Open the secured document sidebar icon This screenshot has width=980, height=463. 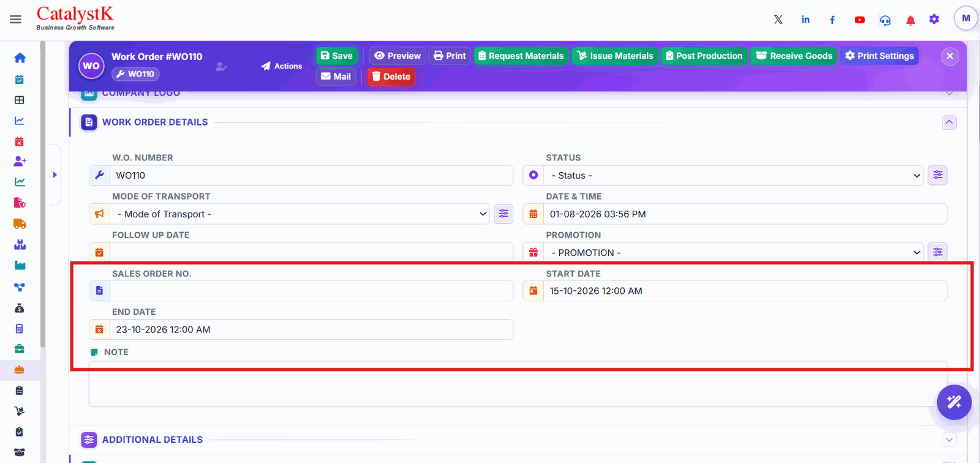point(20,203)
